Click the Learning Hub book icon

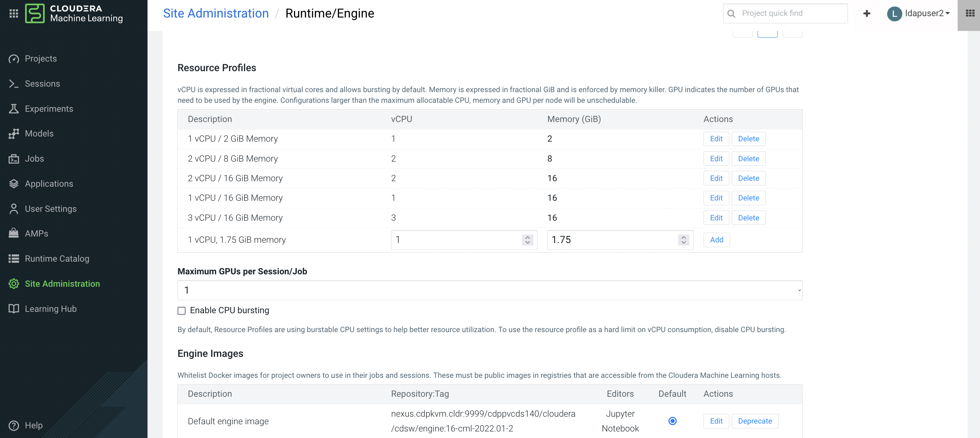point(14,309)
